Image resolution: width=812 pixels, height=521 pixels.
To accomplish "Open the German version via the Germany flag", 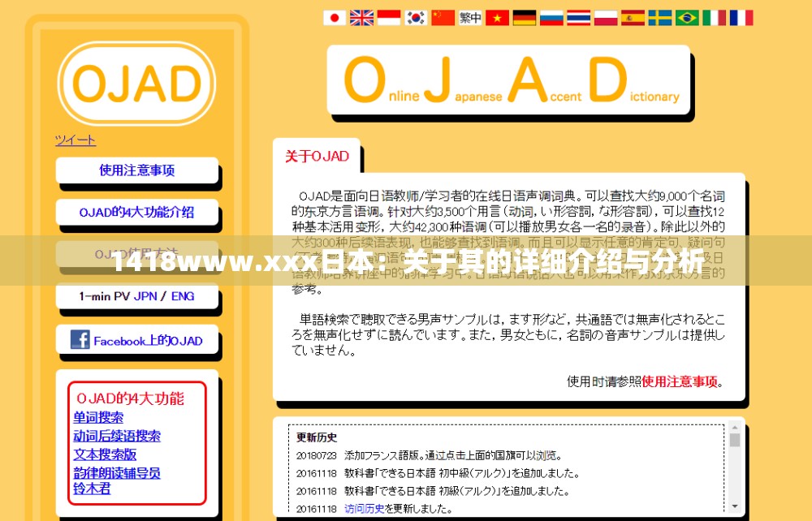I will click(524, 16).
